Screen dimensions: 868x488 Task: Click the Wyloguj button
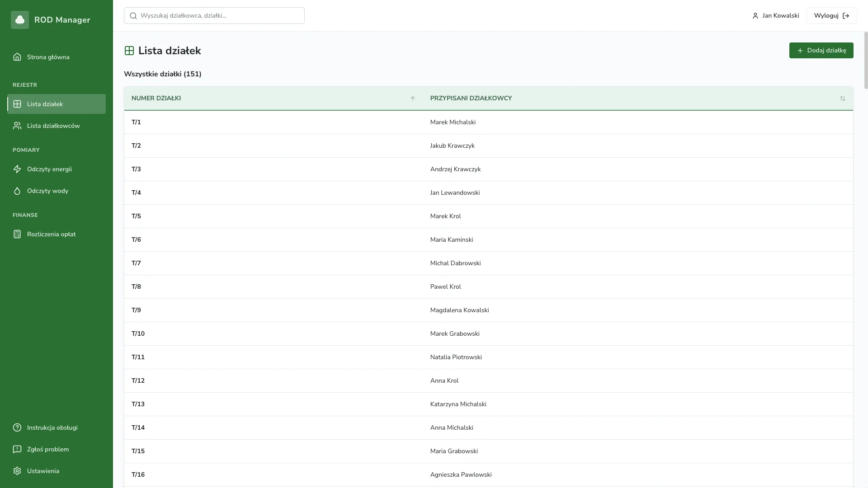pos(831,15)
